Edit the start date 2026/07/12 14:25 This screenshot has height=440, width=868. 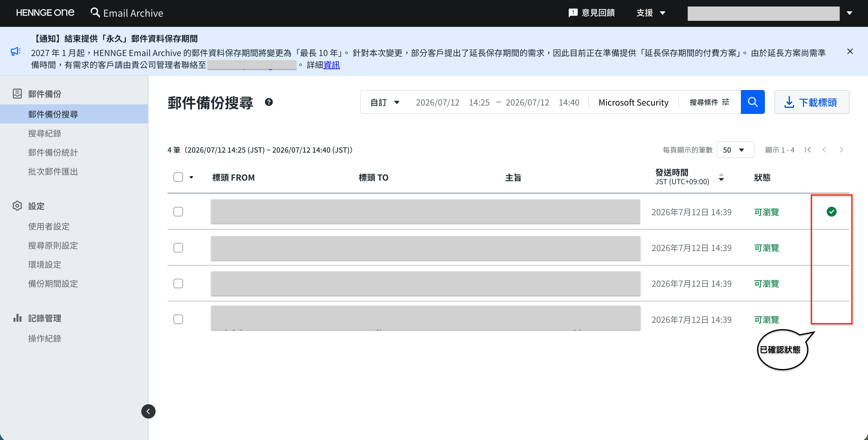(x=452, y=102)
